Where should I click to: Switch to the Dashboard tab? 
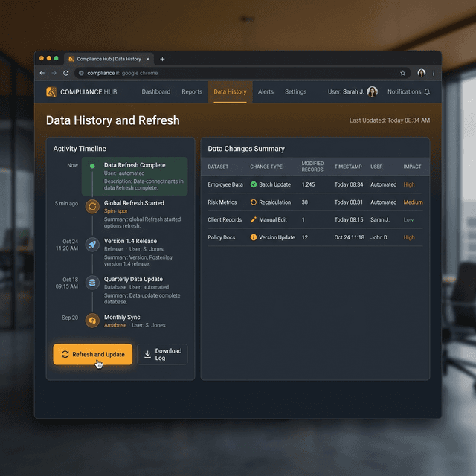(156, 92)
